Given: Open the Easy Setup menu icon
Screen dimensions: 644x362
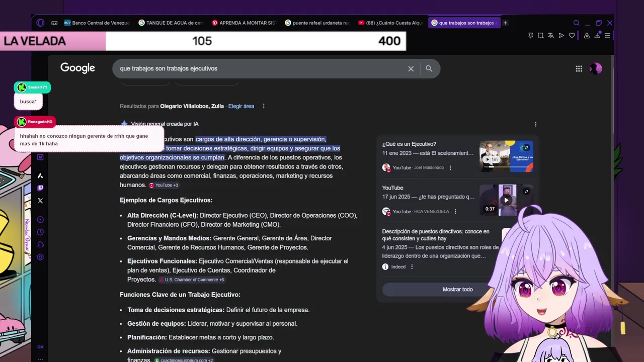Looking at the screenshot, I should tap(608, 35).
